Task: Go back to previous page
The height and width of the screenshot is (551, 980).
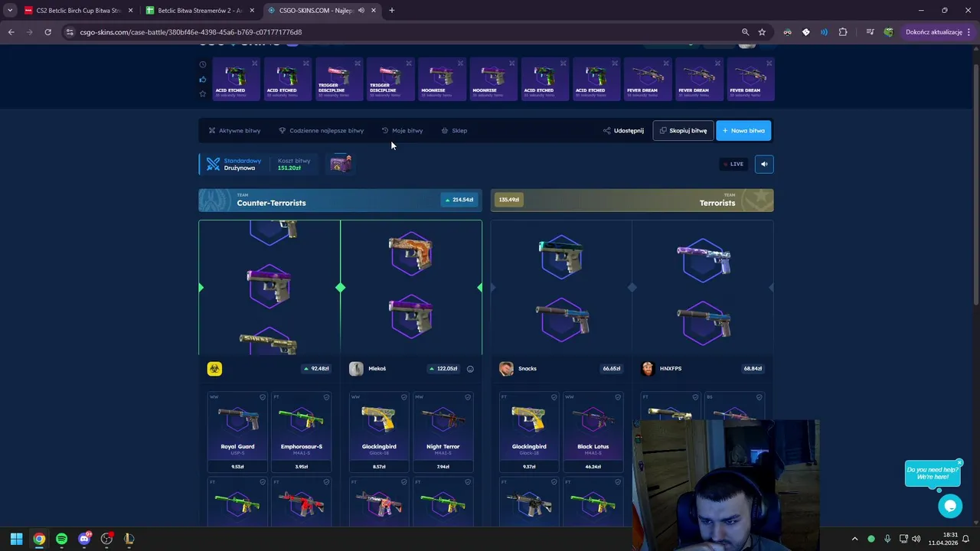Action: [x=11, y=32]
